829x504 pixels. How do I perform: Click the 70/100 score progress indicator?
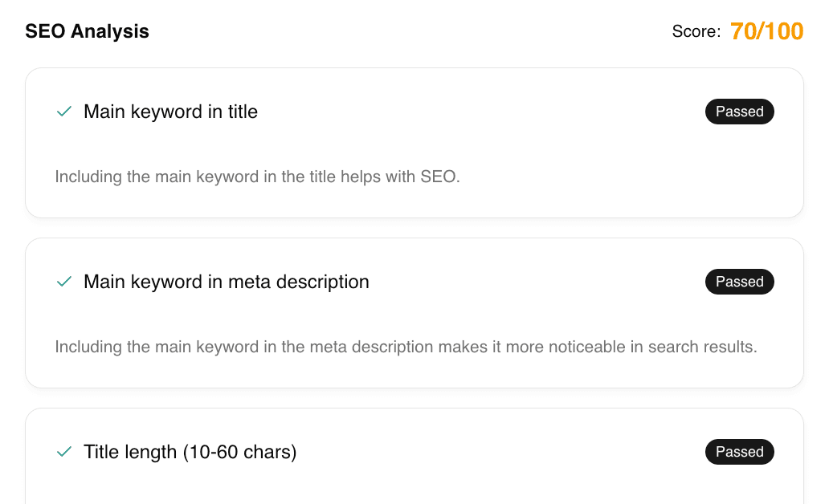coord(766,31)
